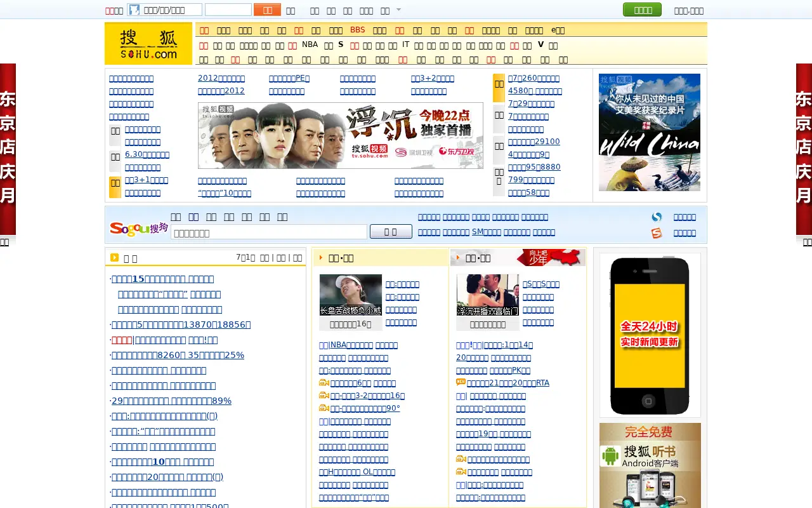Open the bold V navigation link
This screenshot has width=812, height=508.
coord(540,44)
